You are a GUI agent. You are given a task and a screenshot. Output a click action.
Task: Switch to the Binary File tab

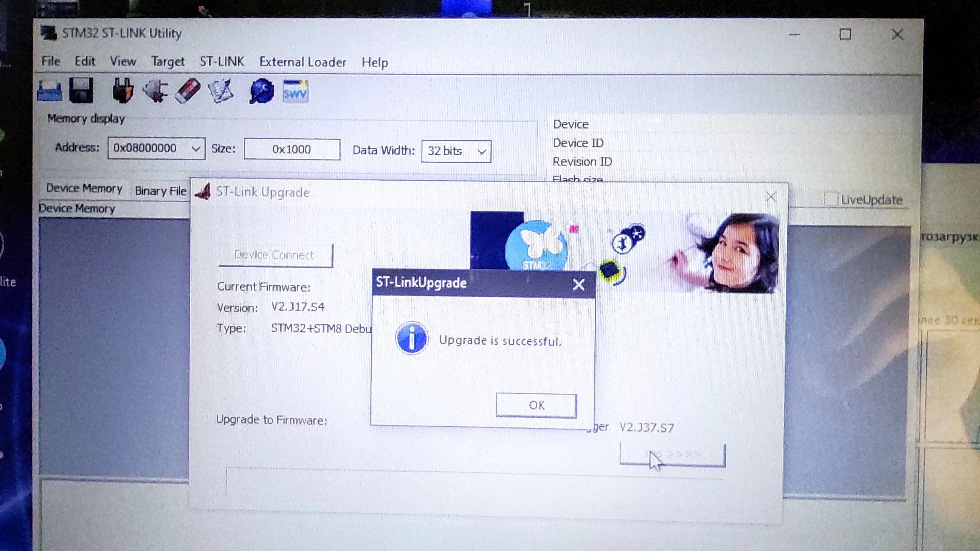tap(160, 191)
